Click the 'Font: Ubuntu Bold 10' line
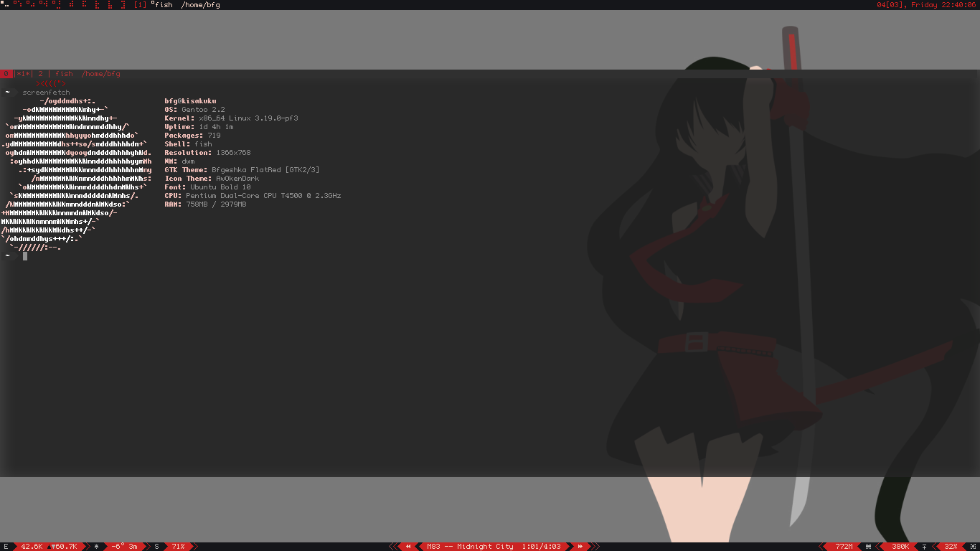The width and height of the screenshot is (980, 551). click(207, 187)
